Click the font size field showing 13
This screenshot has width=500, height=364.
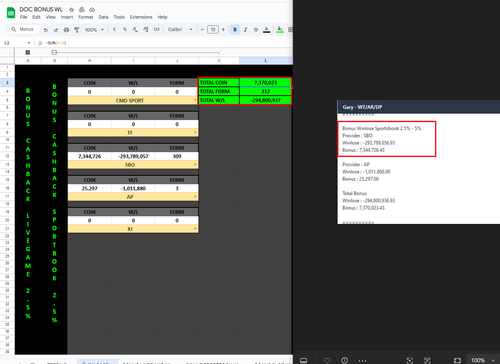(213, 29)
